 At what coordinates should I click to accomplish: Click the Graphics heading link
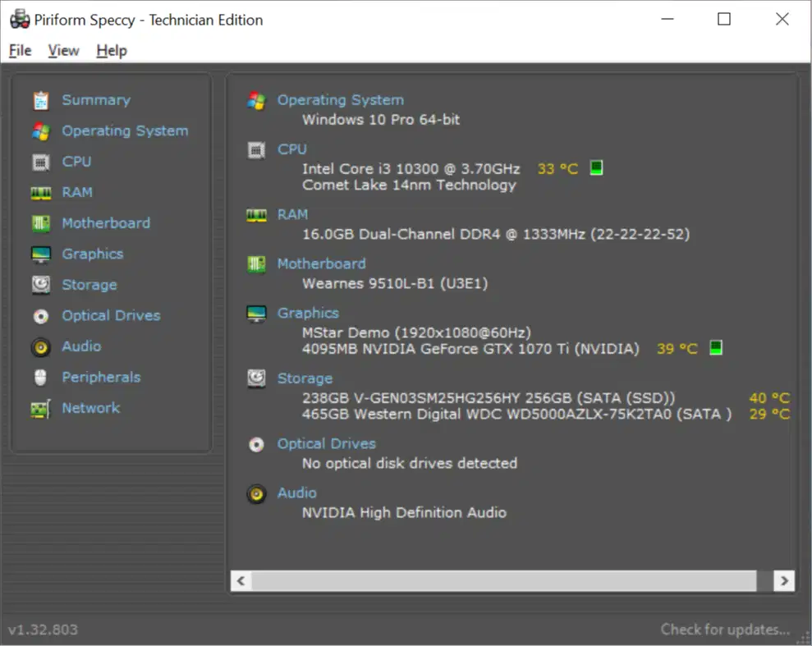click(x=308, y=313)
